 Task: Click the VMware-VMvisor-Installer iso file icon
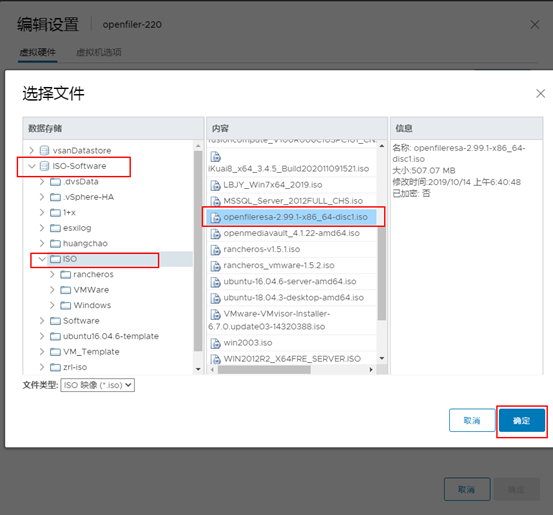point(215,314)
